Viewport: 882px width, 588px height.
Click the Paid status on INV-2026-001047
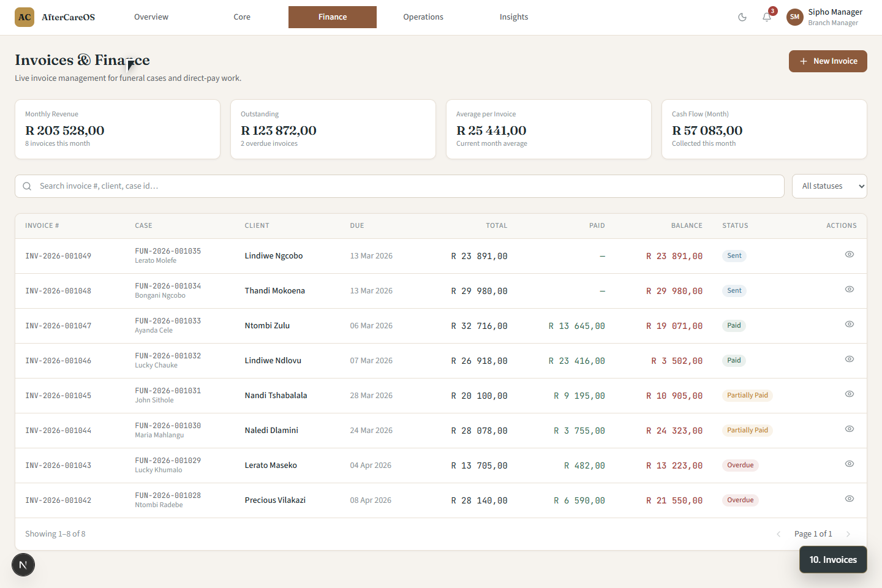[x=734, y=326]
